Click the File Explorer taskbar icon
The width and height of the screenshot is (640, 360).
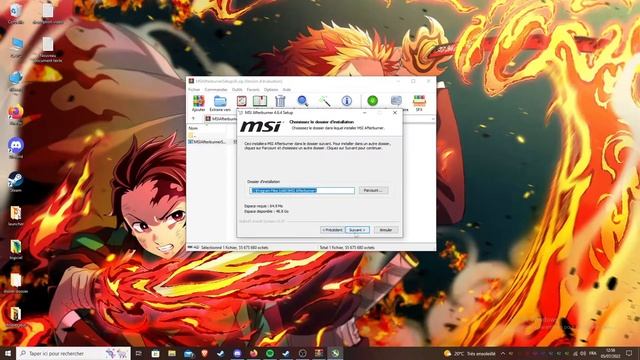[172, 353]
